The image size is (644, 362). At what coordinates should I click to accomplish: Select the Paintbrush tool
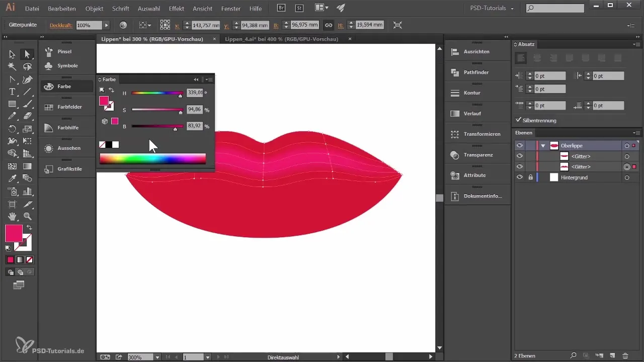click(x=28, y=104)
